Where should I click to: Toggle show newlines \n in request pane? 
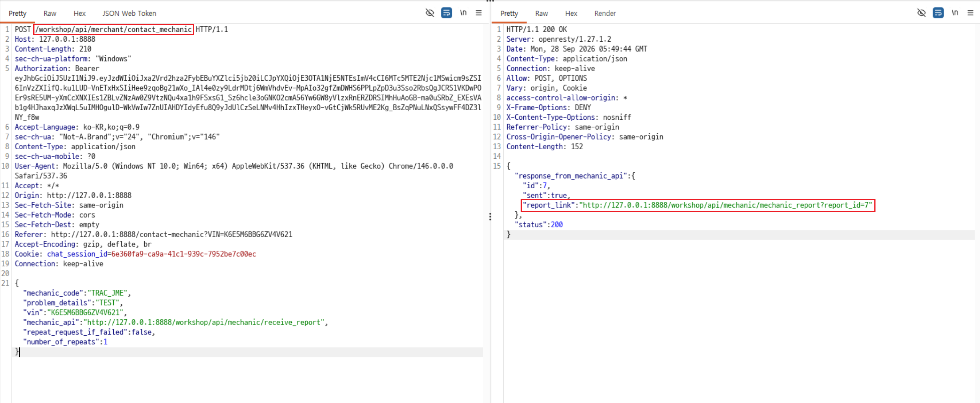[x=463, y=13]
